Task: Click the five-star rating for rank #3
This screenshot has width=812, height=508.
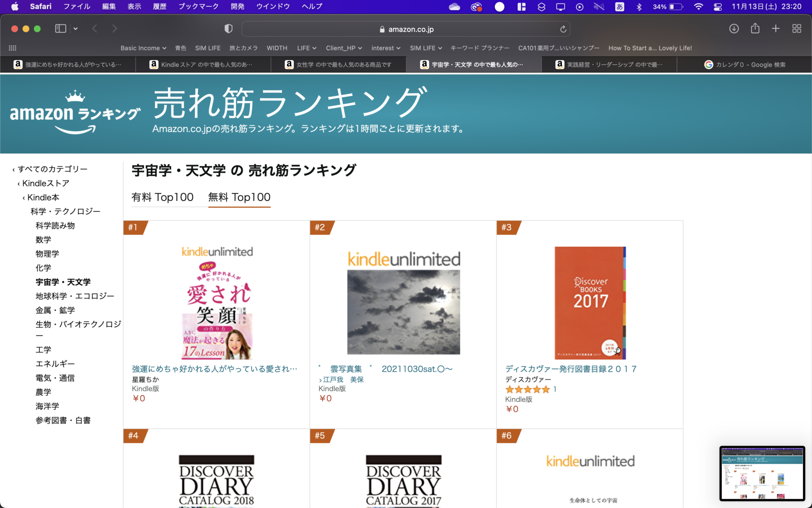Action: tap(527, 389)
